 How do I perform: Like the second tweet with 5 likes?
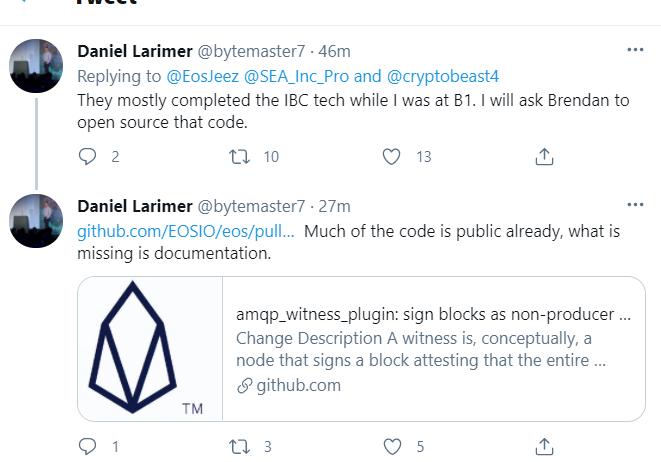coord(392,447)
